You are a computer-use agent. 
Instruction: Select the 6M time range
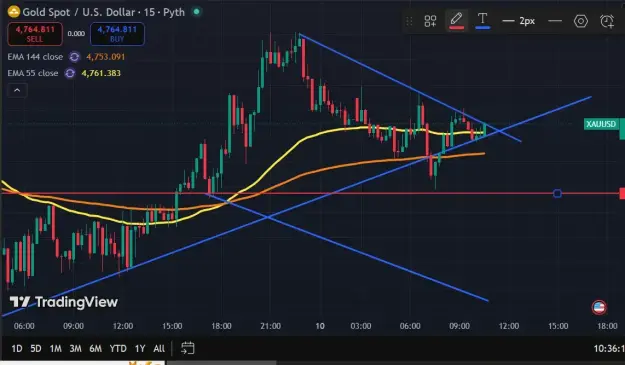pos(95,349)
